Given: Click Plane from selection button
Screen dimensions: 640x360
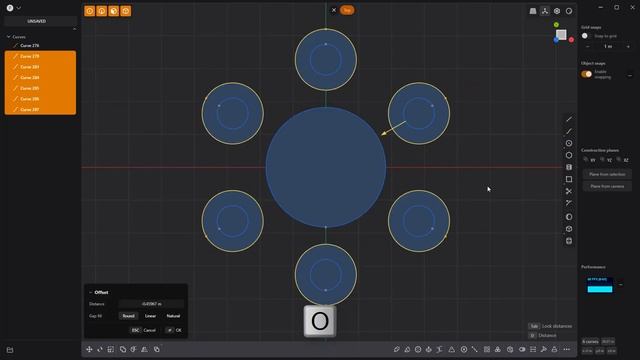Looking at the screenshot, I should (607, 174).
